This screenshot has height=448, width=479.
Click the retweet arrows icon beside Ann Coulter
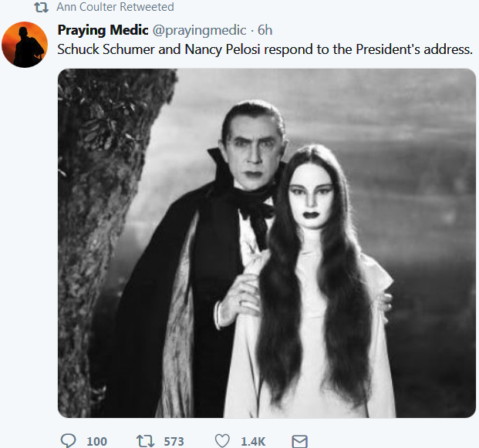coord(42,7)
